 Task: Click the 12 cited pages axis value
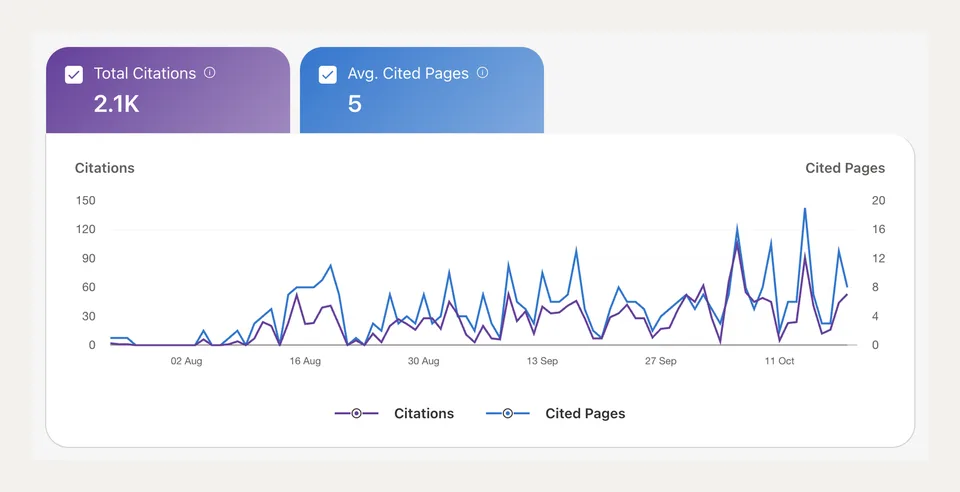point(879,258)
